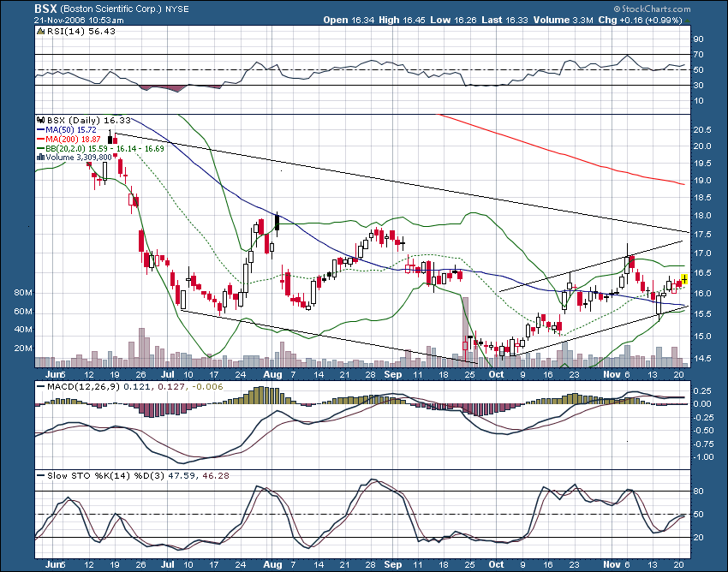
Task: Click the Aug label under the price panel
Action: [x=272, y=374]
